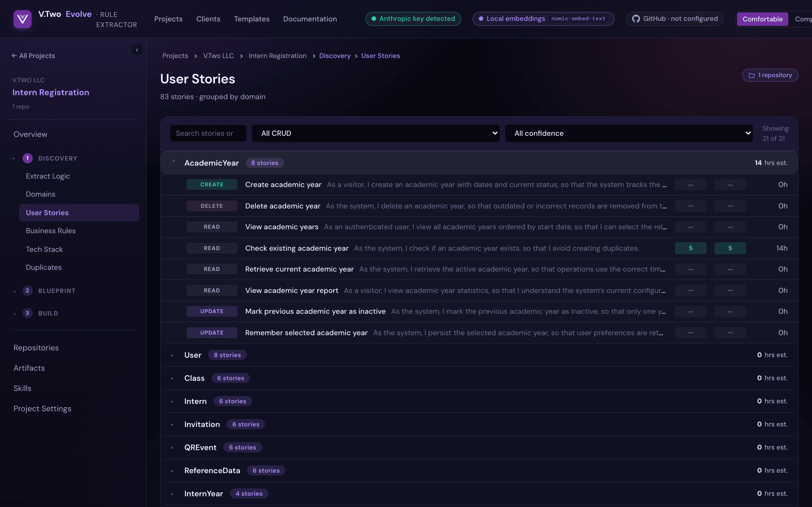Open the All CRUD filter dropdown
Viewport: 812px width, 507px height.
376,133
